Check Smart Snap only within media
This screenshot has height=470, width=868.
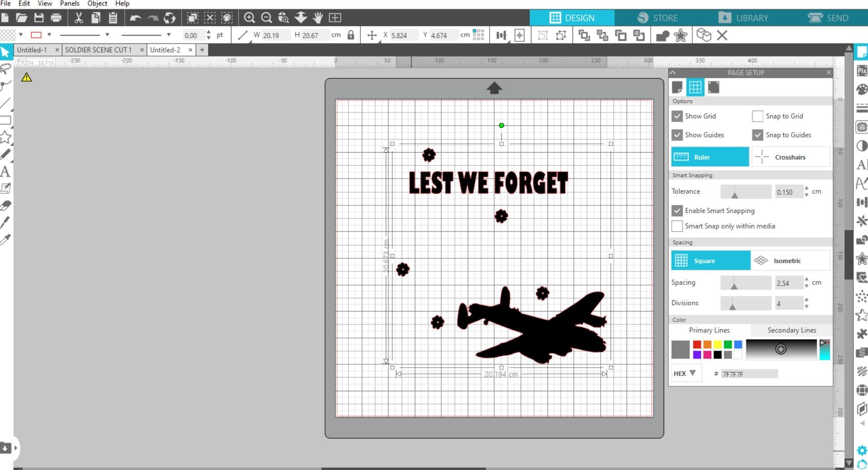coord(677,226)
